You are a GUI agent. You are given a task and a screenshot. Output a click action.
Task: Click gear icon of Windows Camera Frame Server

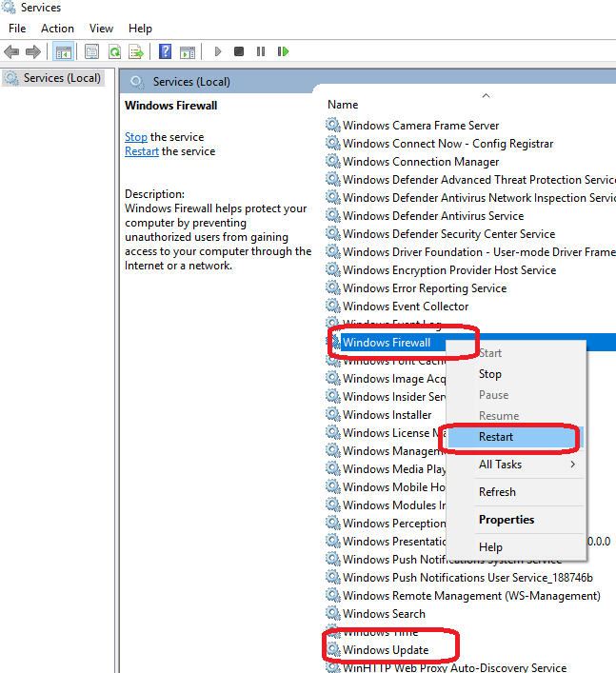click(x=332, y=125)
